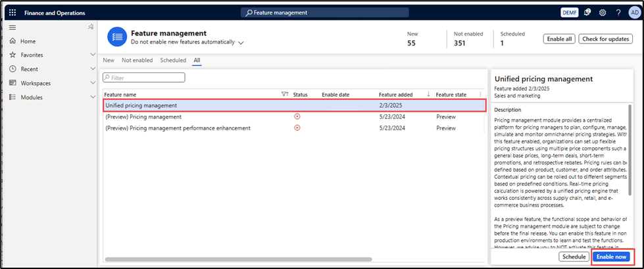Click the description pane vertical scrollbar
Screen dimensions: 644x269
coord(629,149)
